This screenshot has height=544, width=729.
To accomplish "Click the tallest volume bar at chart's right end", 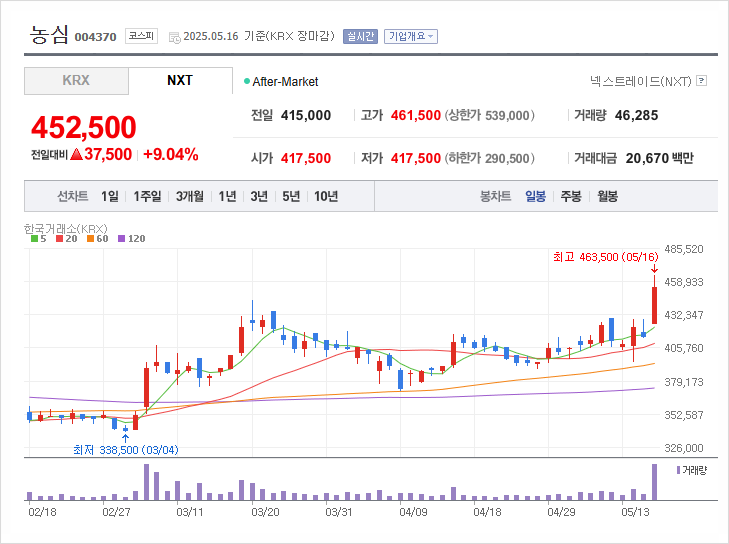I will click(655, 482).
